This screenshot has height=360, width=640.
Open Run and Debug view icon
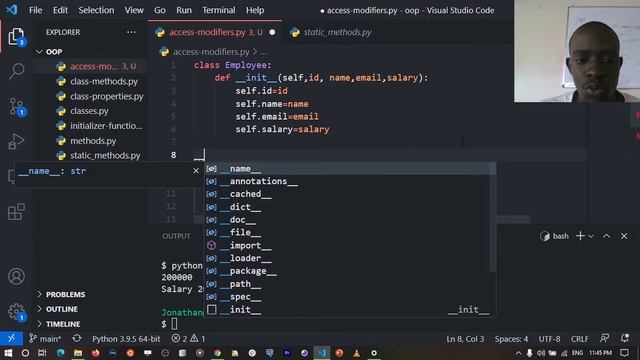click(x=16, y=141)
